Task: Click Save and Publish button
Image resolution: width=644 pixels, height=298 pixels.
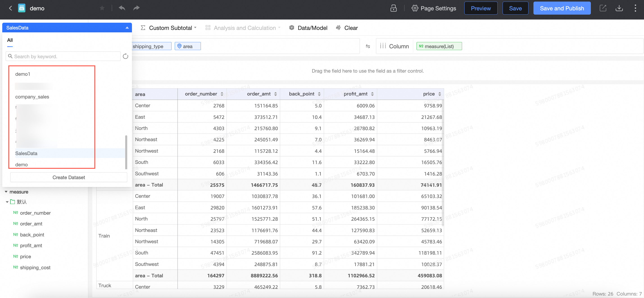Action: (562, 8)
